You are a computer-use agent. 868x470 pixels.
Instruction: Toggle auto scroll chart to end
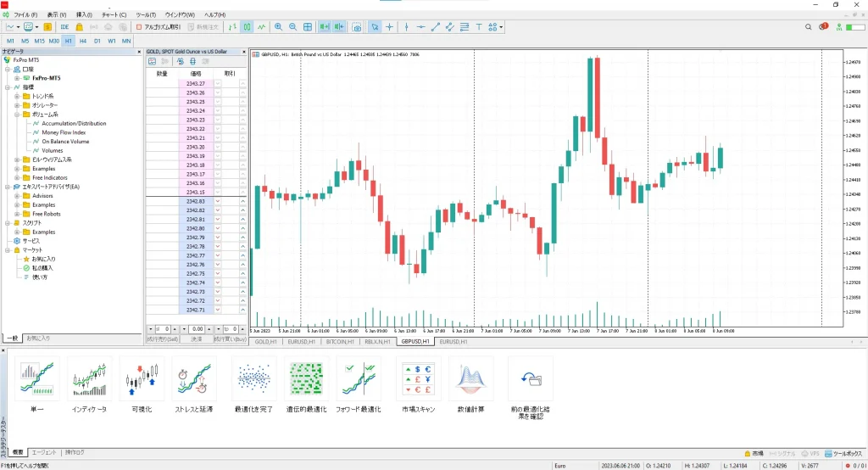(325, 26)
